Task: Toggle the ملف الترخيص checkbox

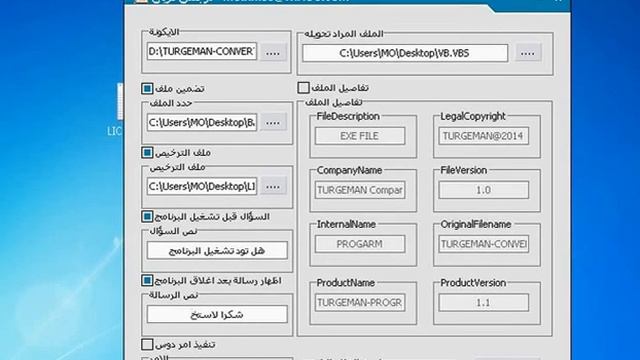Action: (x=147, y=152)
